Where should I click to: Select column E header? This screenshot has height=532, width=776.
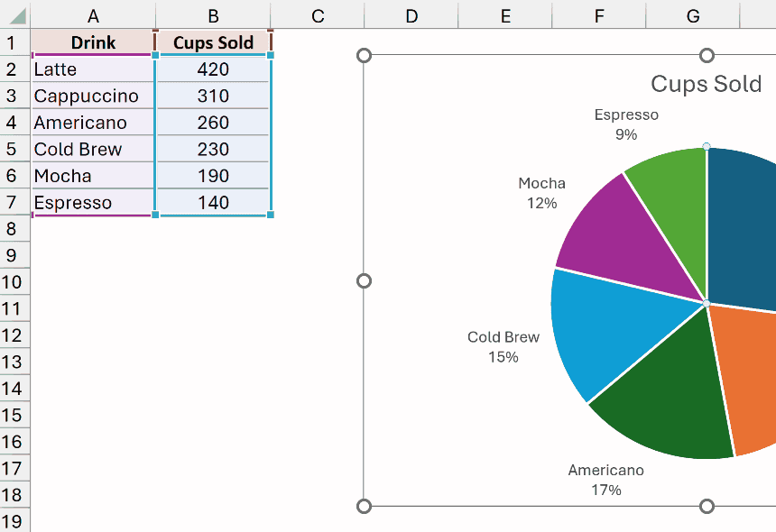click(505, 16)
